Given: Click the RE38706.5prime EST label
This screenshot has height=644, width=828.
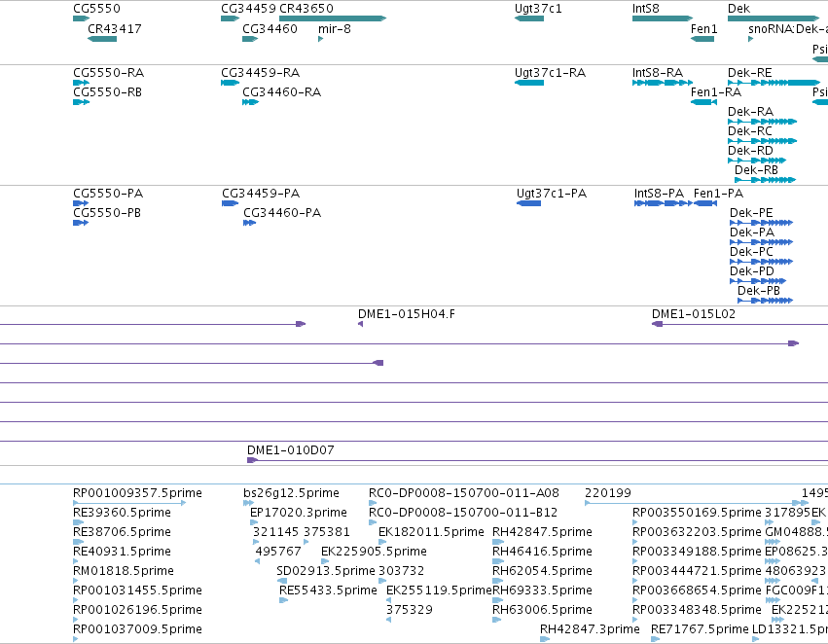Looking at the screenshot, I should [122, 533].
